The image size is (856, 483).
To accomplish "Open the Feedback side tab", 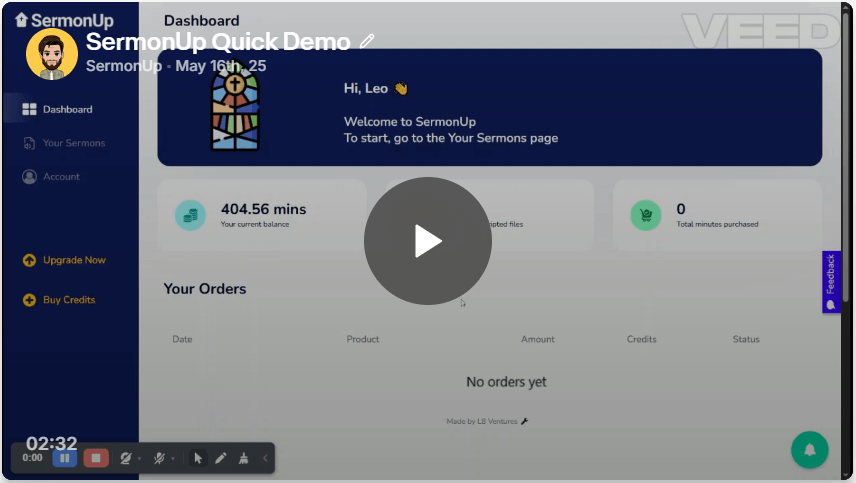I will [831, 282].
